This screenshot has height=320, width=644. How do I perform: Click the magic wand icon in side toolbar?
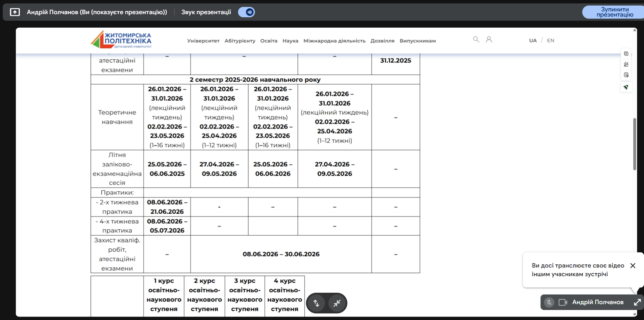[626, 64]
